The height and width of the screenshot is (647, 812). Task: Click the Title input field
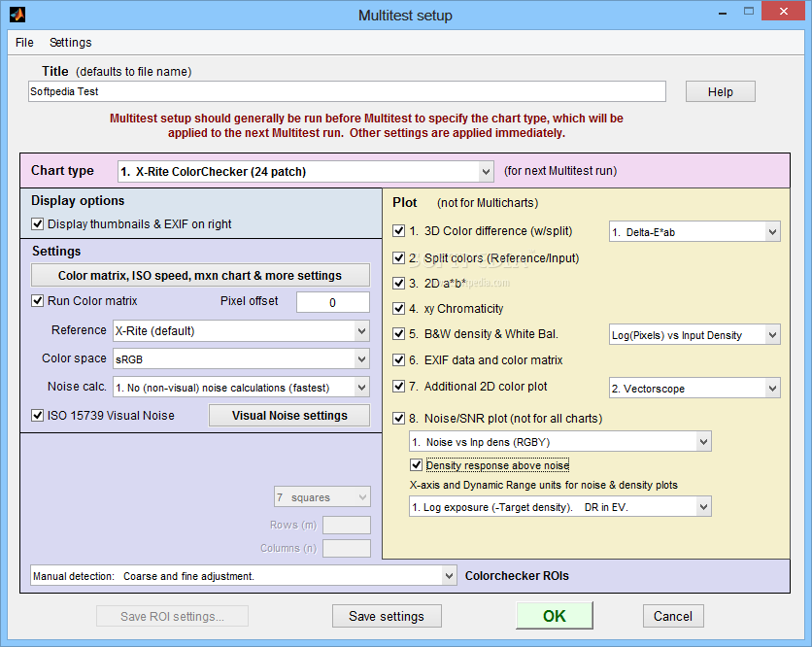pos(347,91)
